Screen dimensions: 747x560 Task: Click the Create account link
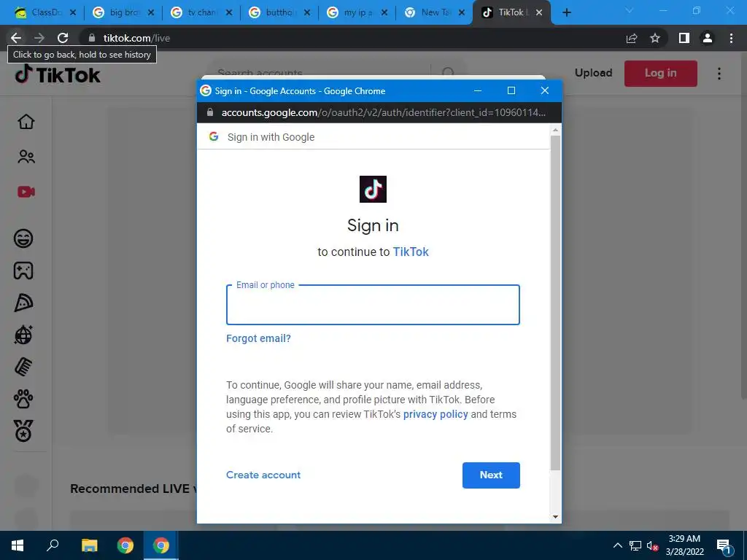tap(263, 475)
